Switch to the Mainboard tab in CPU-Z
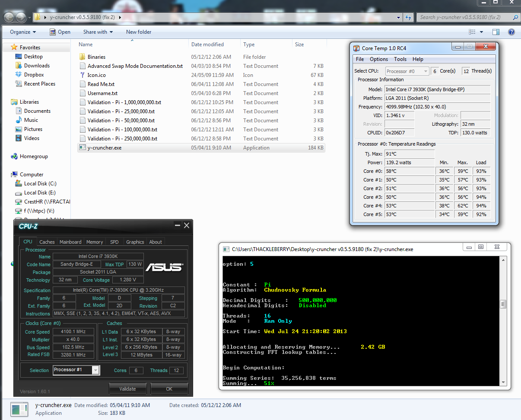Screen dimensions: 521x420 [x=70, y=242]
